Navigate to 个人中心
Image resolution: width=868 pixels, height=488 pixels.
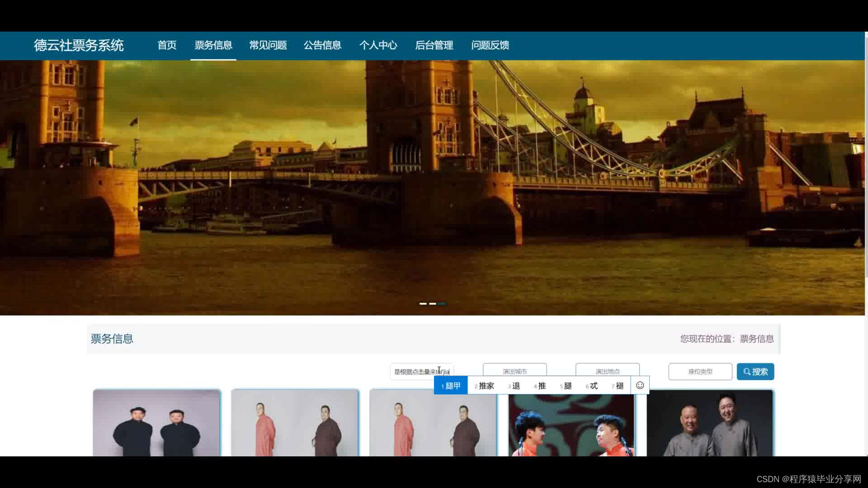tap(378, 45)
